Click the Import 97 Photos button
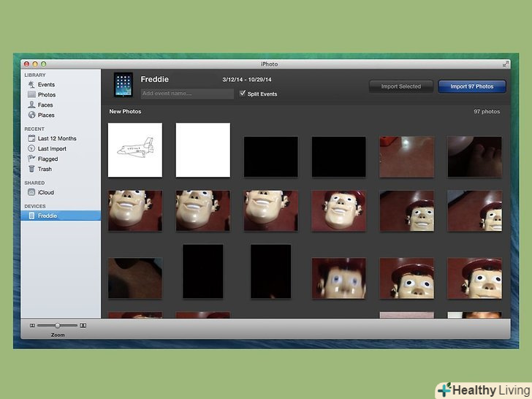Viewport: 532px width, 399px height. [472, 86]
